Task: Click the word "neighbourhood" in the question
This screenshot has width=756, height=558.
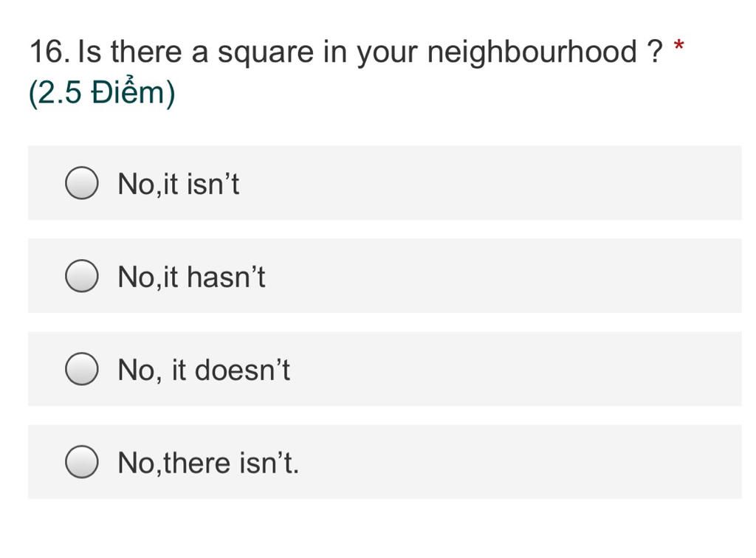Action: (532, 52)
